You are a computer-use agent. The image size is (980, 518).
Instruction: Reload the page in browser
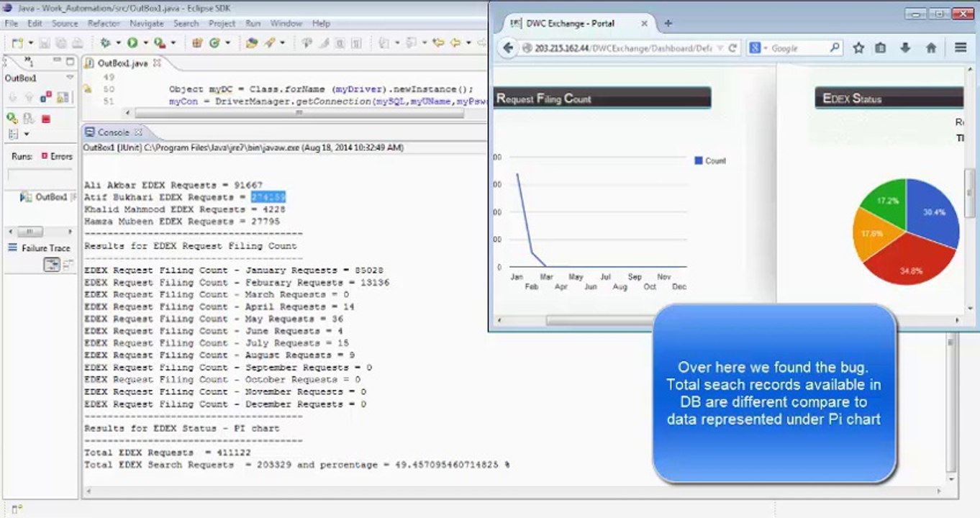click(732, 48)
